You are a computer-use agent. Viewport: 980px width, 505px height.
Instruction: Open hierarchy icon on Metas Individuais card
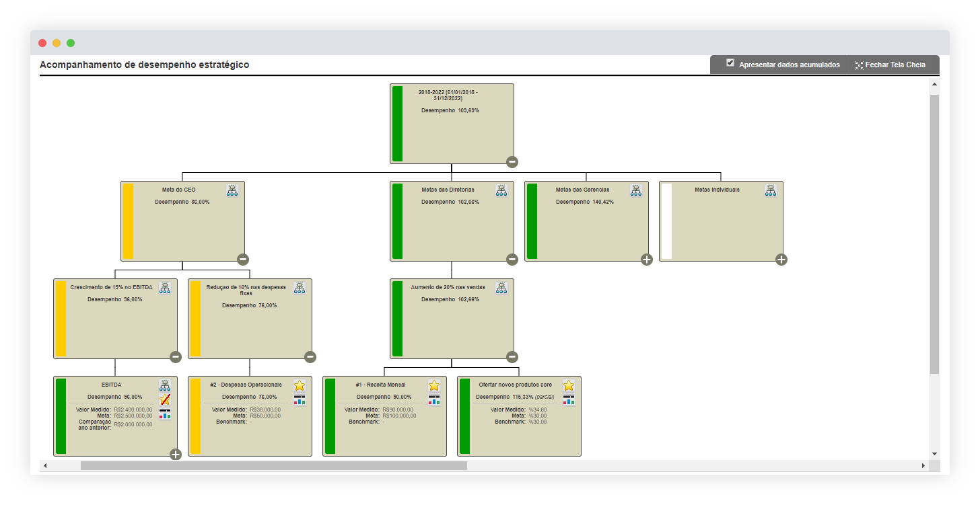[771, 190]
